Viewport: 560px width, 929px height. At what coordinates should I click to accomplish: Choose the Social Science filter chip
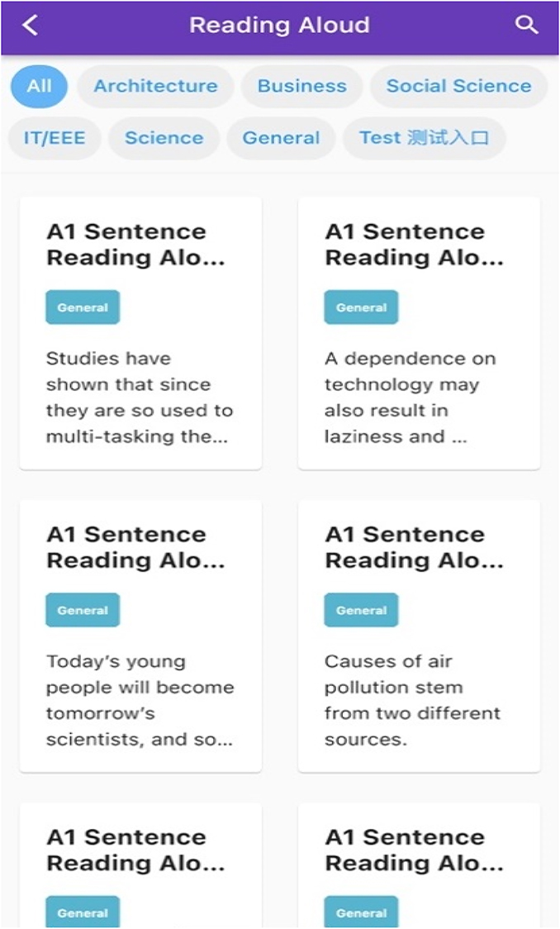(x=458, y=86)
